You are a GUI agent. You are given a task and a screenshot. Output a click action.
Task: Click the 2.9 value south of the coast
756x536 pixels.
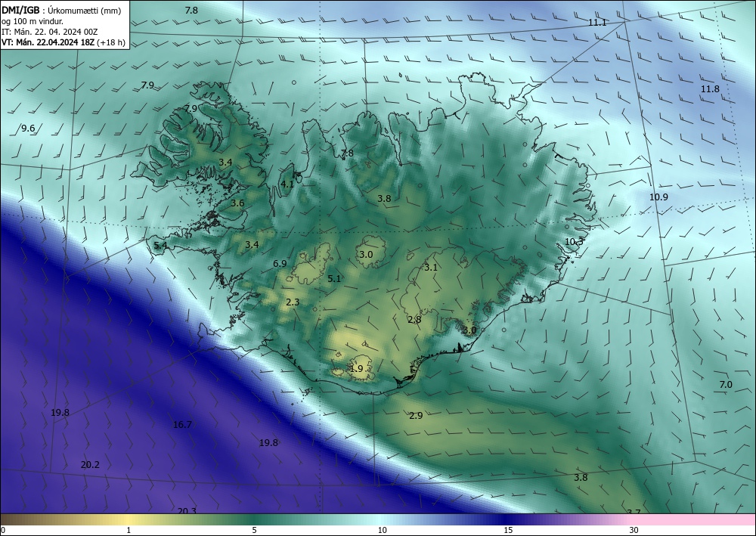(416, 416)
